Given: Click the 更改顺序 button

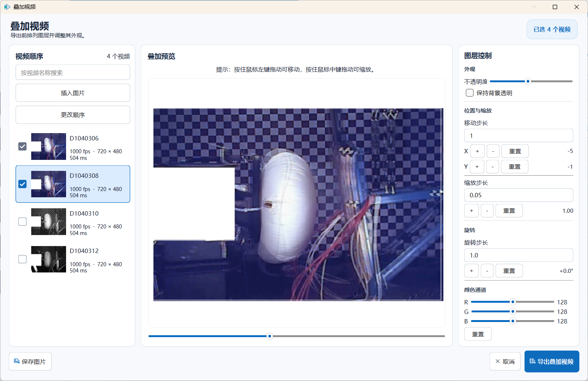Looking at the screenshot, I should (x=73, y=115).
